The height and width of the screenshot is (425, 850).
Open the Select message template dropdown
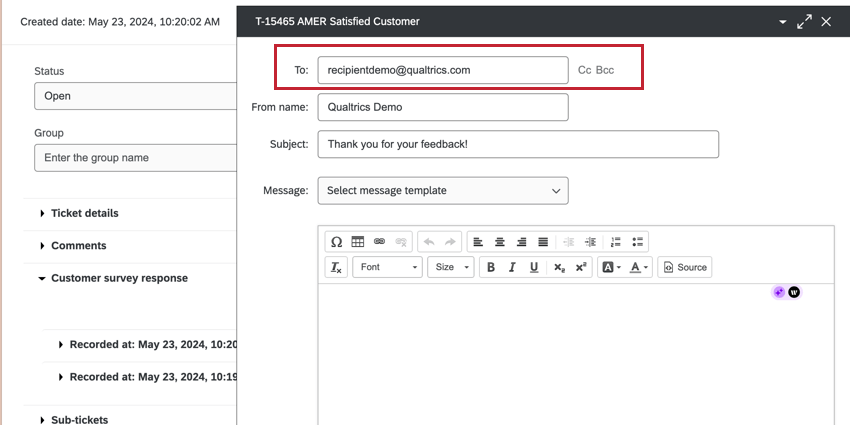coord(443,191)
